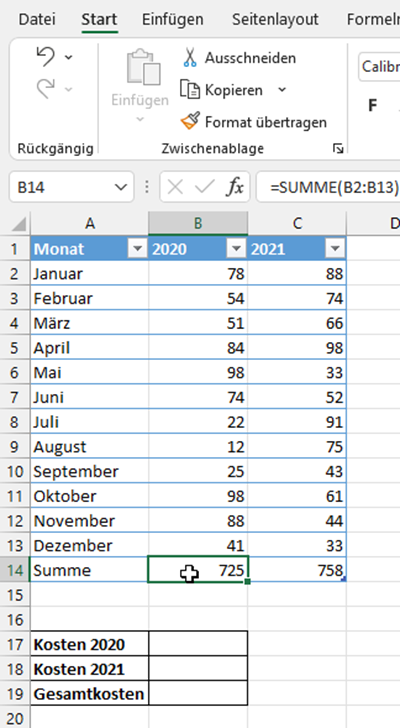Toggle bold with the F button

[372, 106]
